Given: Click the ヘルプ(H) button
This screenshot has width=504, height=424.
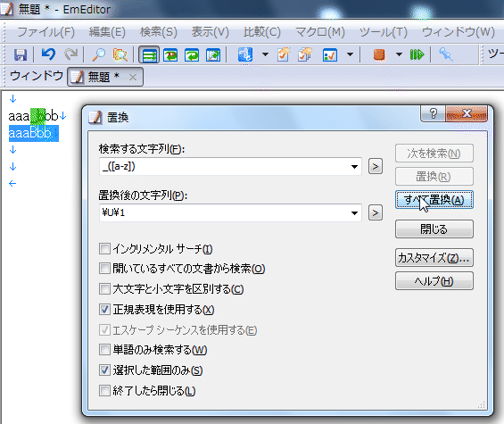Looking at the screenshot, I should point(434,281).
